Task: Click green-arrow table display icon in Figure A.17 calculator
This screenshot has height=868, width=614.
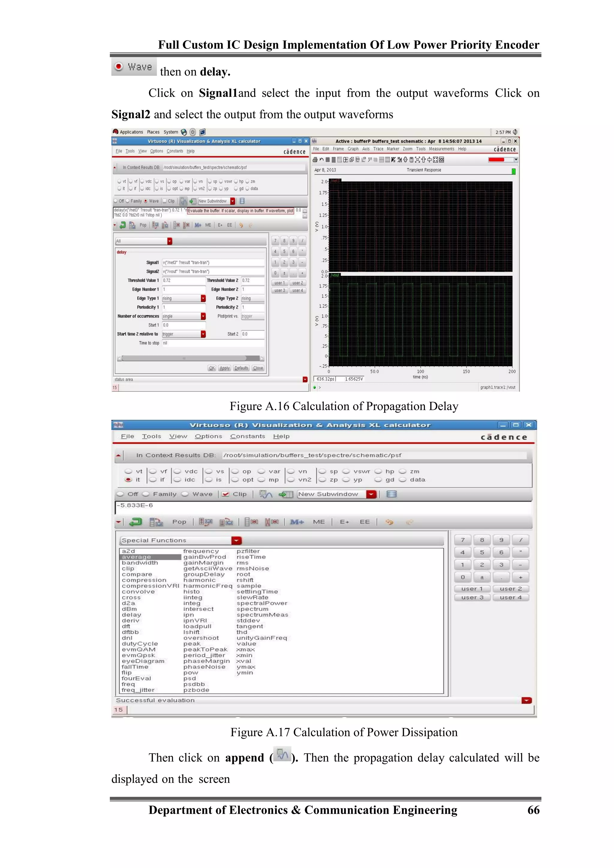Action: pyautogui.click(x=286, y=494)
